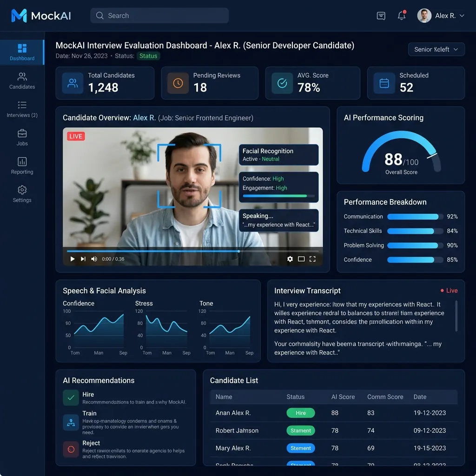This screenshot has height=476, width=476.
Task: Click the Scheduled calendar icon
Action: [x=384, y=83]
